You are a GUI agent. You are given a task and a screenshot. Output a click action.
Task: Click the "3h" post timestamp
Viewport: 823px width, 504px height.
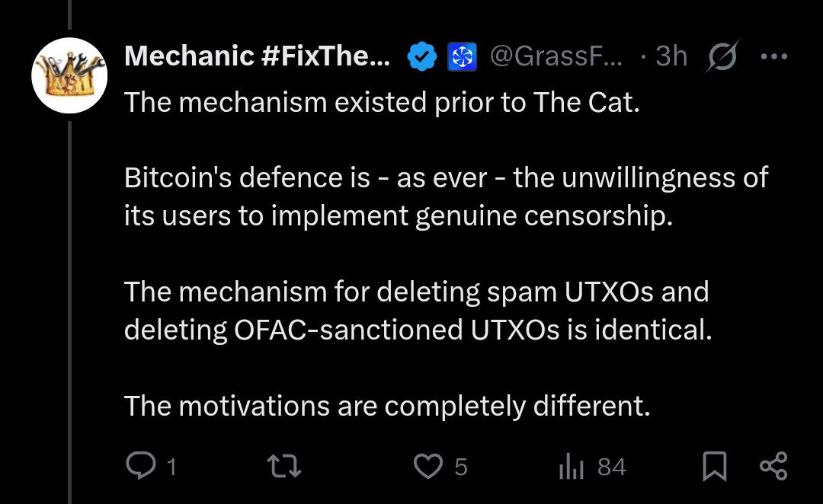click(671, 56)
